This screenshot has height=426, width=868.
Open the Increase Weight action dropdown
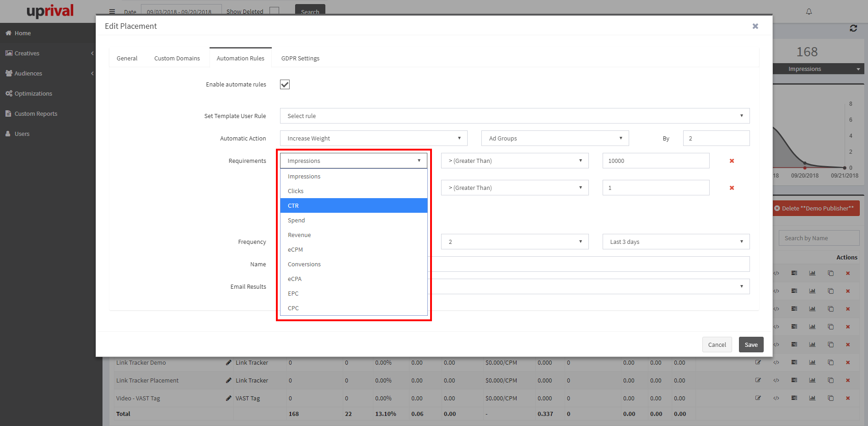[x=374, y=138]
